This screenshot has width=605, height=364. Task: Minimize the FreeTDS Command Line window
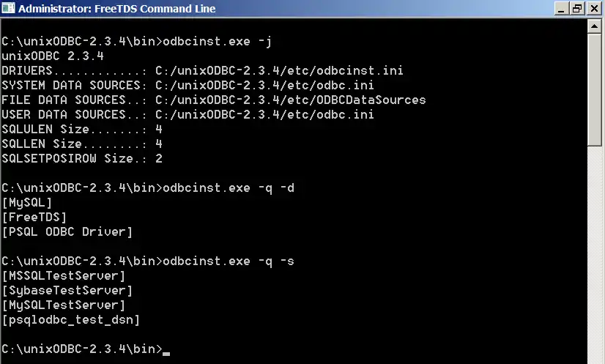(x=560, y=9)
